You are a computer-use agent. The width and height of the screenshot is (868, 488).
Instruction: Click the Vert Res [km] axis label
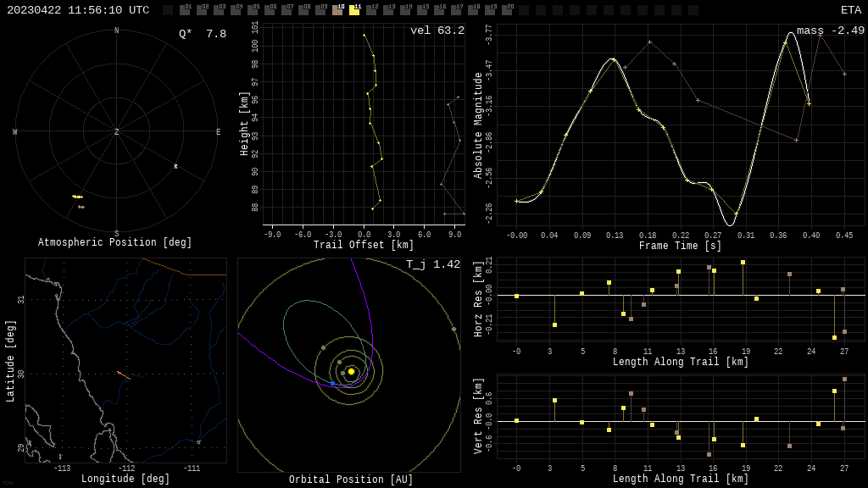click(478, 416)
